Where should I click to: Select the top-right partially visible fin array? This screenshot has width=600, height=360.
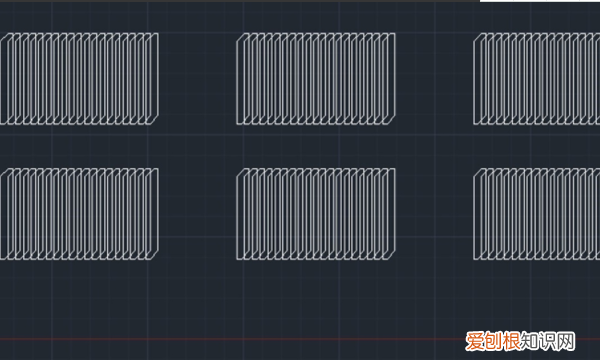536,79
